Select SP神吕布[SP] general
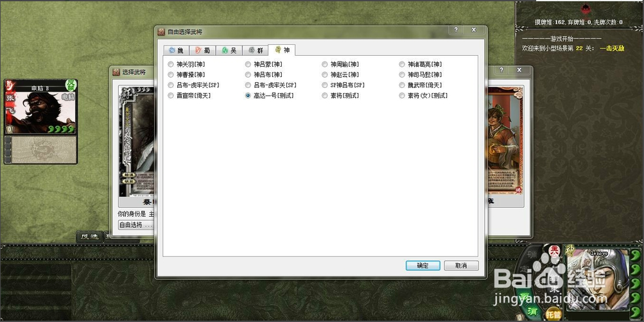This screenshot has height=322, width=644. [344, 85]
